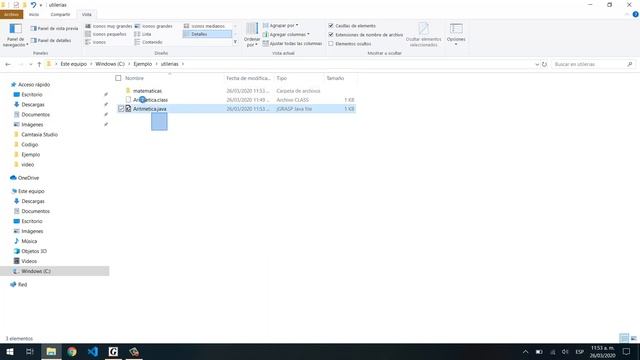
Task: Open the Ordenar por dropdown
Action: (252, 35)
